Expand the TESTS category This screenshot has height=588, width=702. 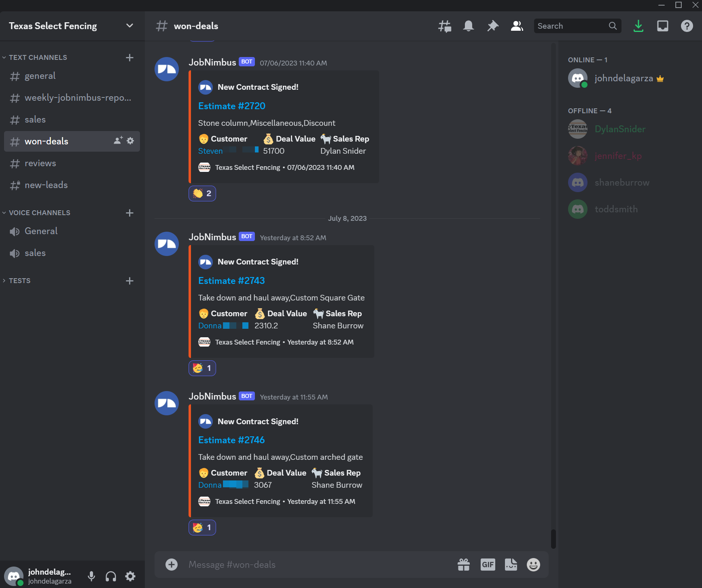click(x=19, y=280)
